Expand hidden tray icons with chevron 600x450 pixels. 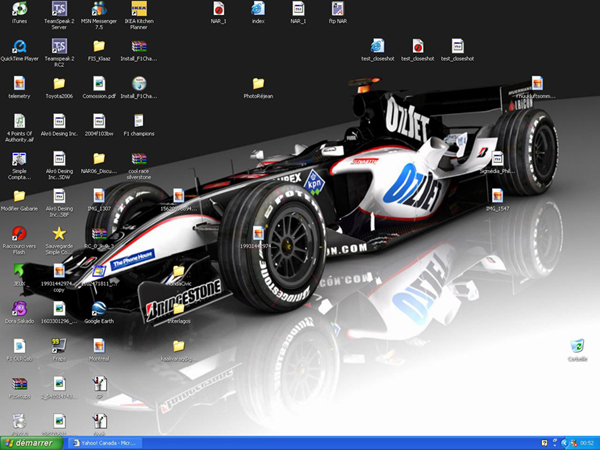[x=564, y=443]
